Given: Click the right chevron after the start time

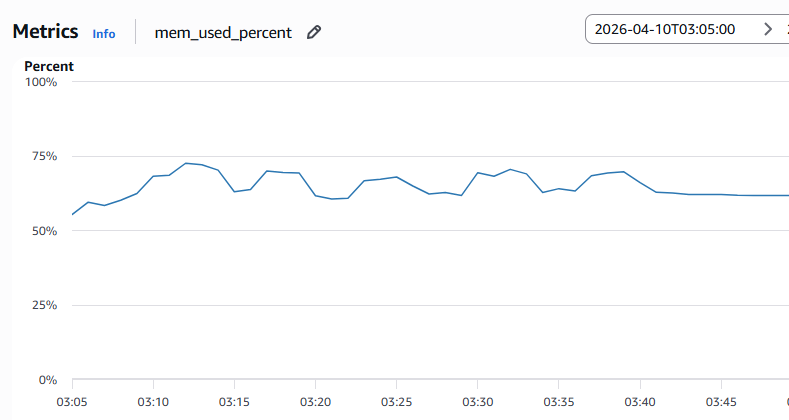Looking at the screenshot, I should (x=768, y=29).
